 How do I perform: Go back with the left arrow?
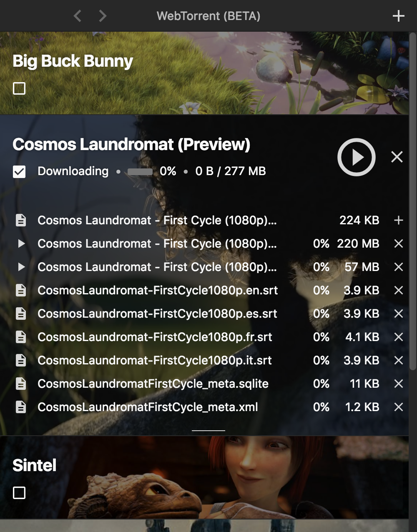(77, 16)
